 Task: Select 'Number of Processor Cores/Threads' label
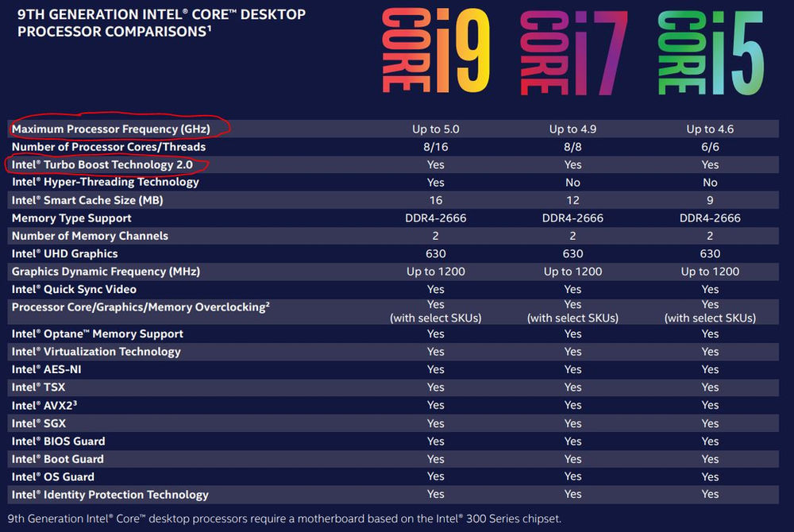[109, 147]
